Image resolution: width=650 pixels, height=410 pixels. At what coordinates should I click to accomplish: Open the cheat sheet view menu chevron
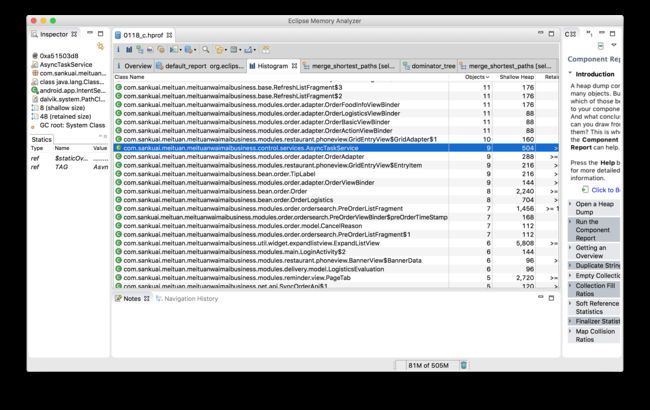coord(614,45)
